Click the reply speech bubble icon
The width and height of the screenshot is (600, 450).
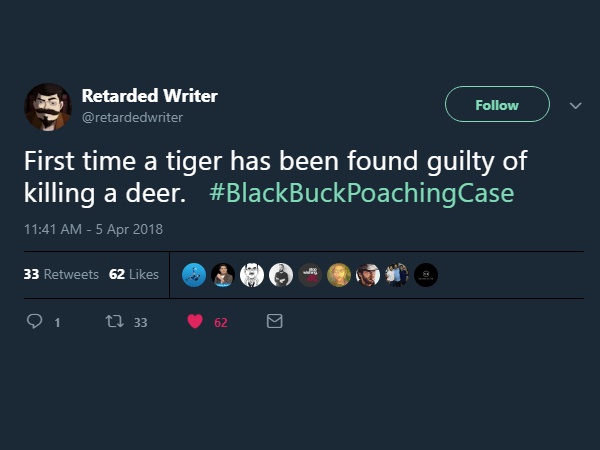34,322
